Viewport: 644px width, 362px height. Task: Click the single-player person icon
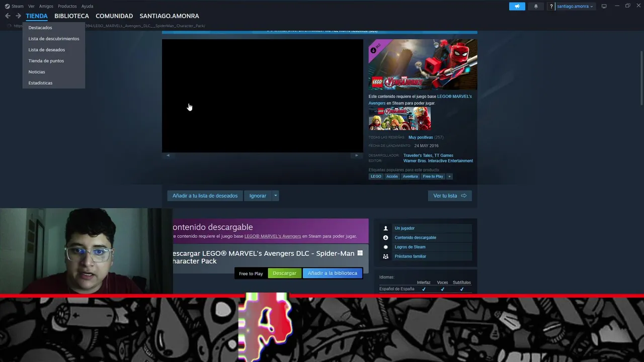386,228
